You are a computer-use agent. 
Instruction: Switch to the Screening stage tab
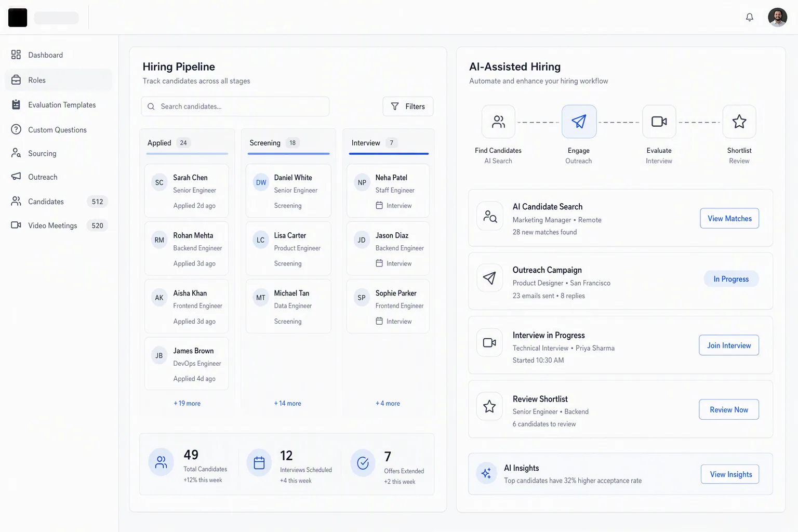[x=288, y=143]
